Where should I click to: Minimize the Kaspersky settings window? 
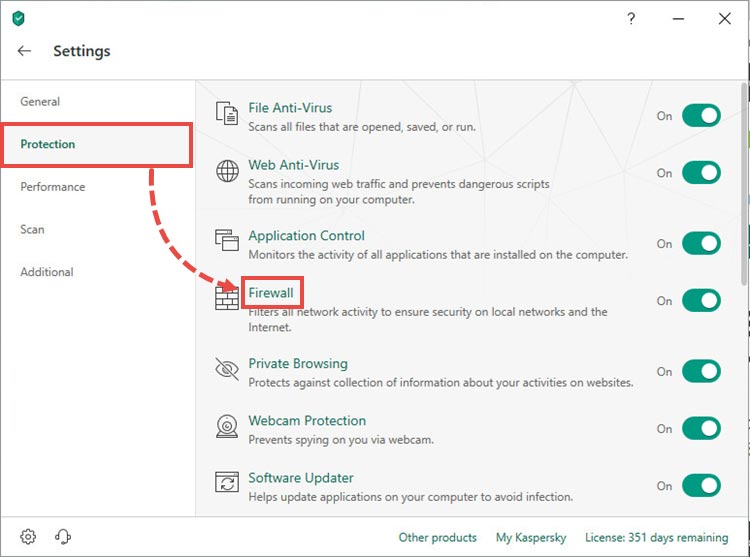[x=678, y=19]
